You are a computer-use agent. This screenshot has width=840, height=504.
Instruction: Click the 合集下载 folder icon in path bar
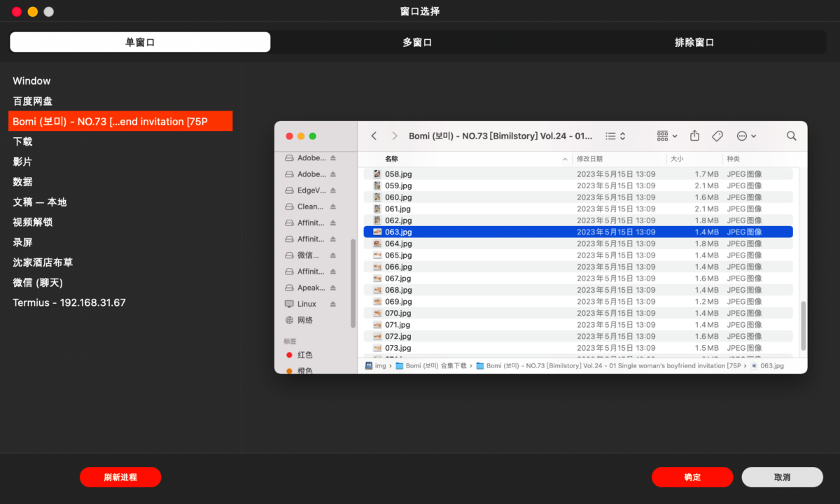[x=399, y=365]
